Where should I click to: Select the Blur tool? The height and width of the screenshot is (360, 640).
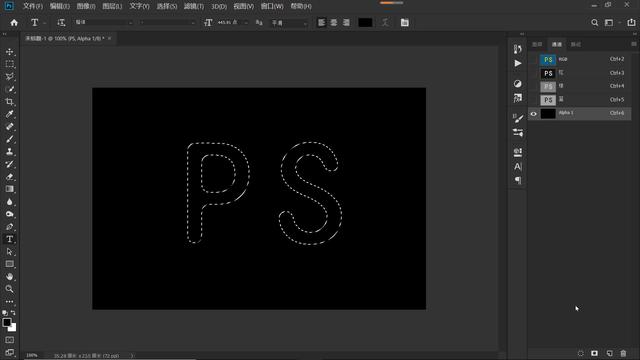pyautogui.click(x=9, y=202)
